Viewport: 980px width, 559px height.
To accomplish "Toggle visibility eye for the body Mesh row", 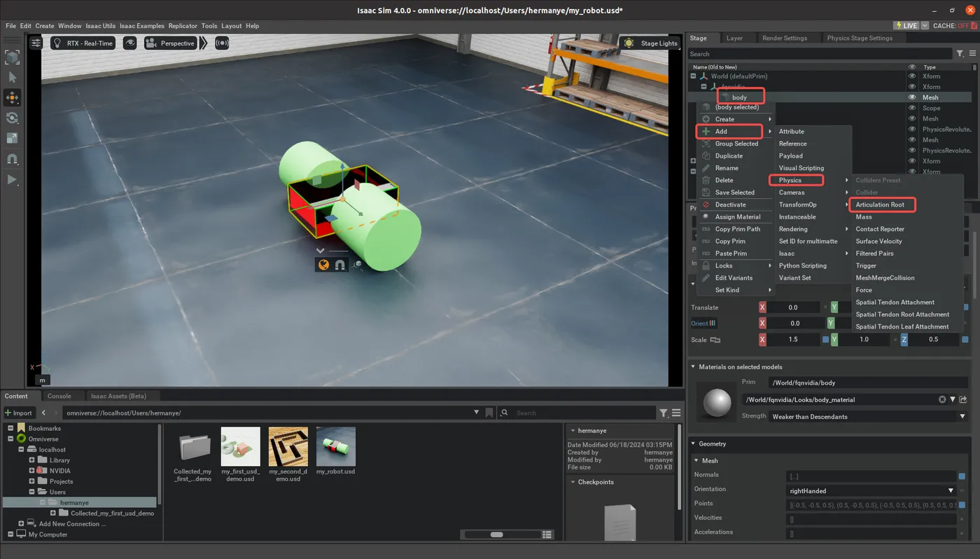I will tap(911, 97).
